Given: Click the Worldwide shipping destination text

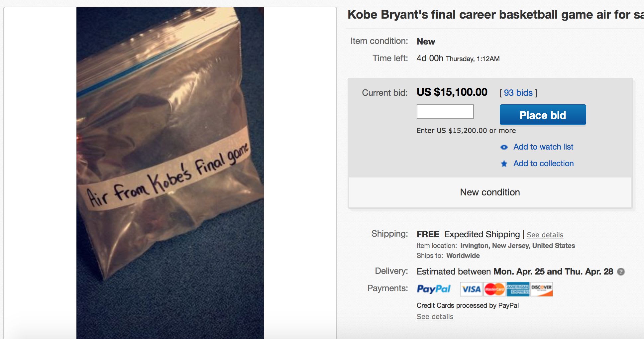Looking at the screenshot, I should pos(463,256).
